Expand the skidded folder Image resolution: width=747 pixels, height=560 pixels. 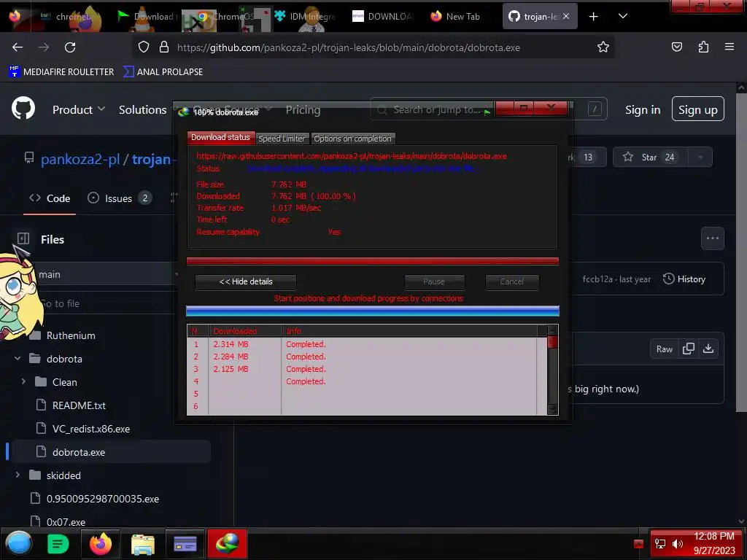pyautogui.click(x=18, y=475)
